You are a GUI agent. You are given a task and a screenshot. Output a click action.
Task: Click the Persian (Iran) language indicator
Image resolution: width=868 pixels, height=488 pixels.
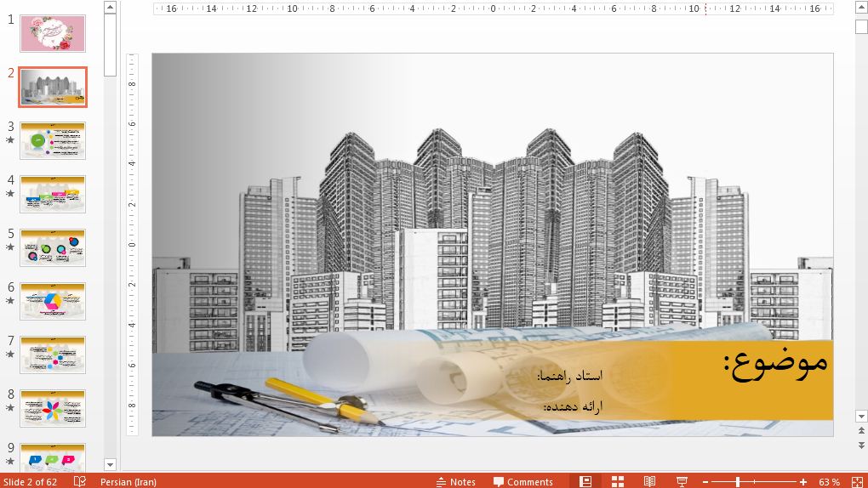[x=128, y=482]
